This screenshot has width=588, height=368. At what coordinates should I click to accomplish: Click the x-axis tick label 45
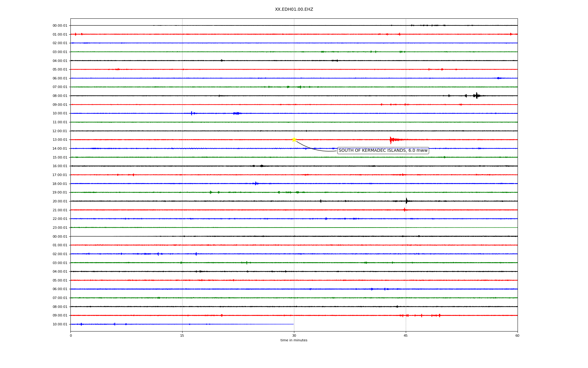coord(406,336)
